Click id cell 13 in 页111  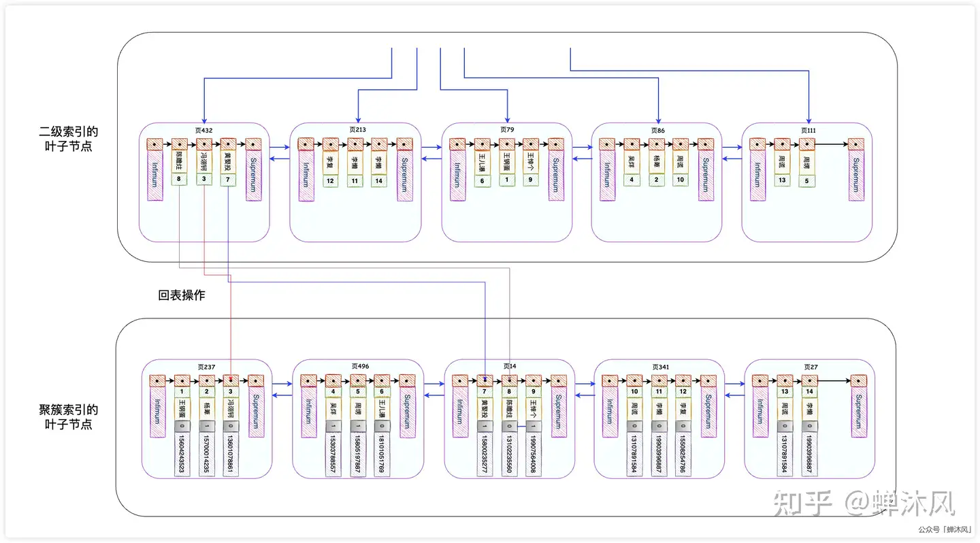point(782,180)
